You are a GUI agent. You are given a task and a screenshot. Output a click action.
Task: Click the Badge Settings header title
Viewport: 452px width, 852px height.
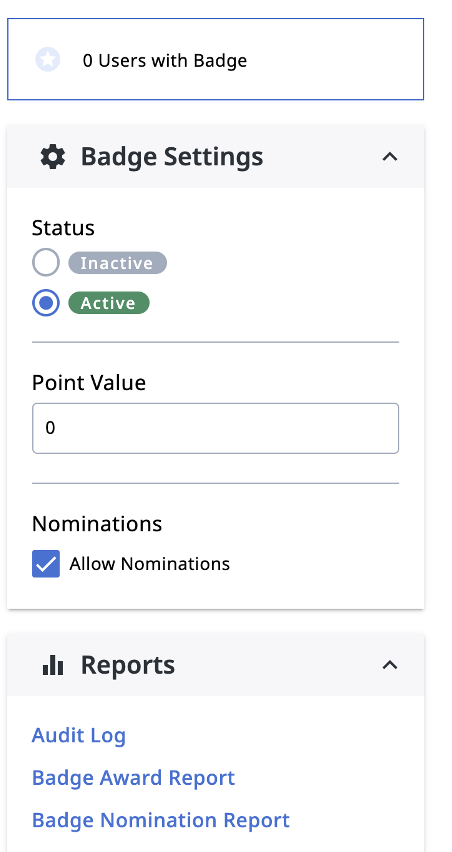[x=172, y=156]
